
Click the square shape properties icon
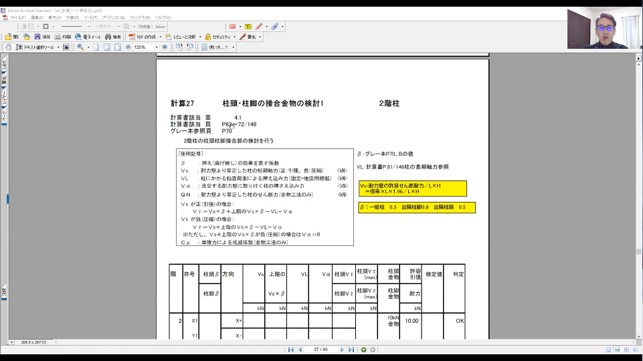coord(46,27)
